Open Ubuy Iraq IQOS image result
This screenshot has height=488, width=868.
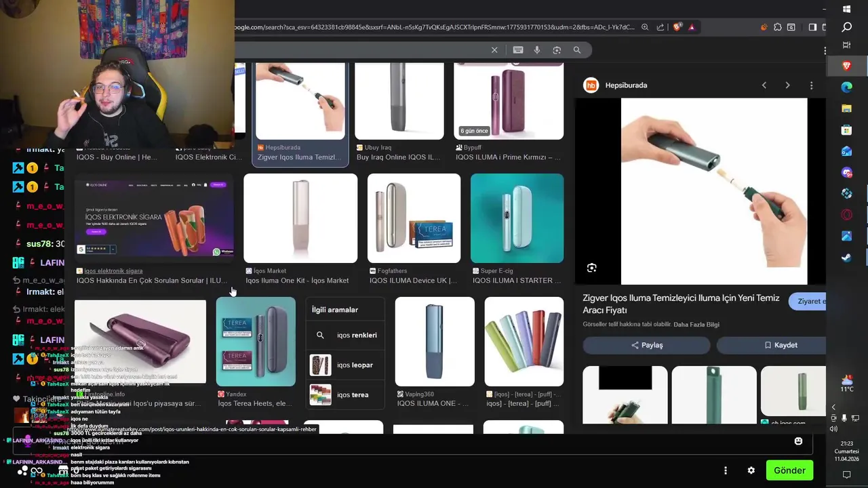[399, 101]
